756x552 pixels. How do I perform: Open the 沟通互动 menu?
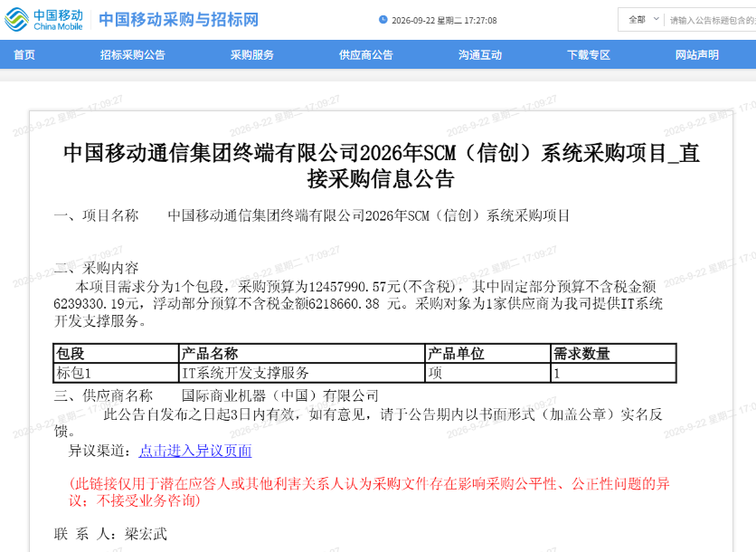coord(479,54)
